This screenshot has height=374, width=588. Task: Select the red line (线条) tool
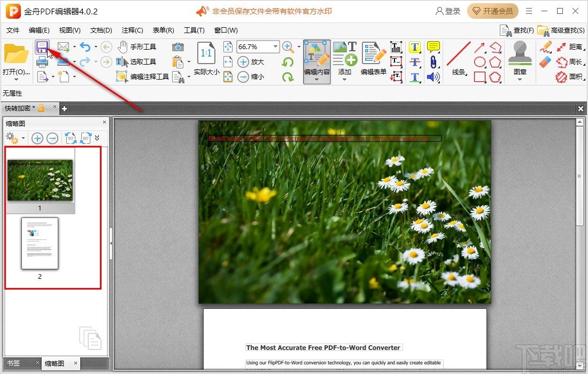click(459, 58)
